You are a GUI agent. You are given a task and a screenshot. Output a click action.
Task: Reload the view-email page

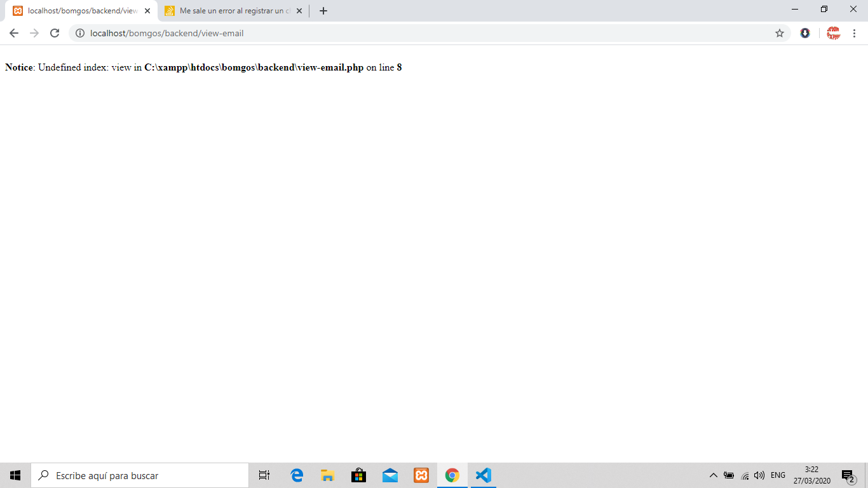(x=55, y=33)
